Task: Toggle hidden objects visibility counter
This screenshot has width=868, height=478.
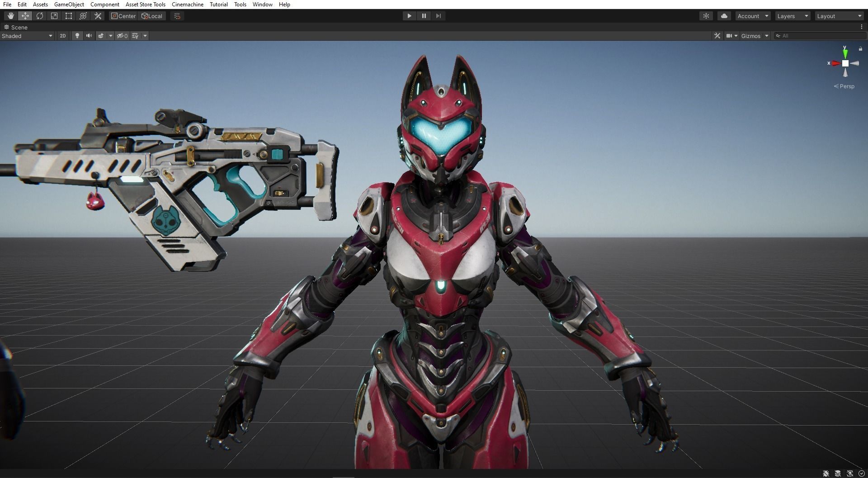Action: pyautogui.click(x=122, y=36)
